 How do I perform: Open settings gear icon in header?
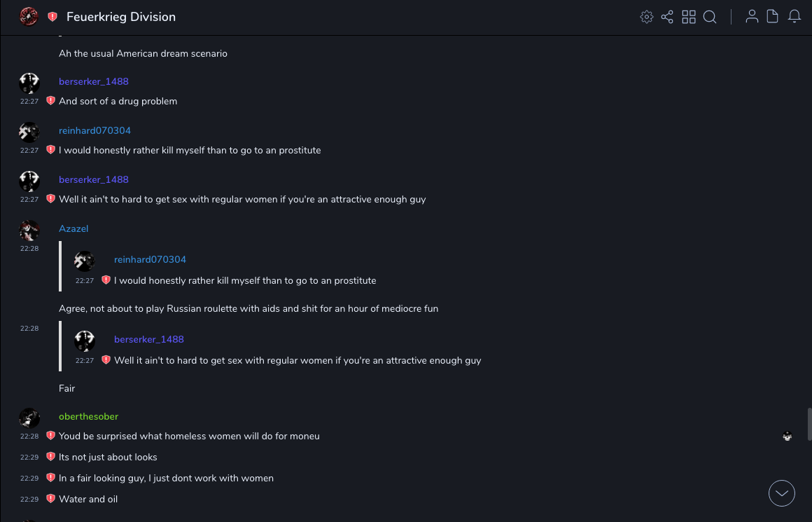click(647, 17)
